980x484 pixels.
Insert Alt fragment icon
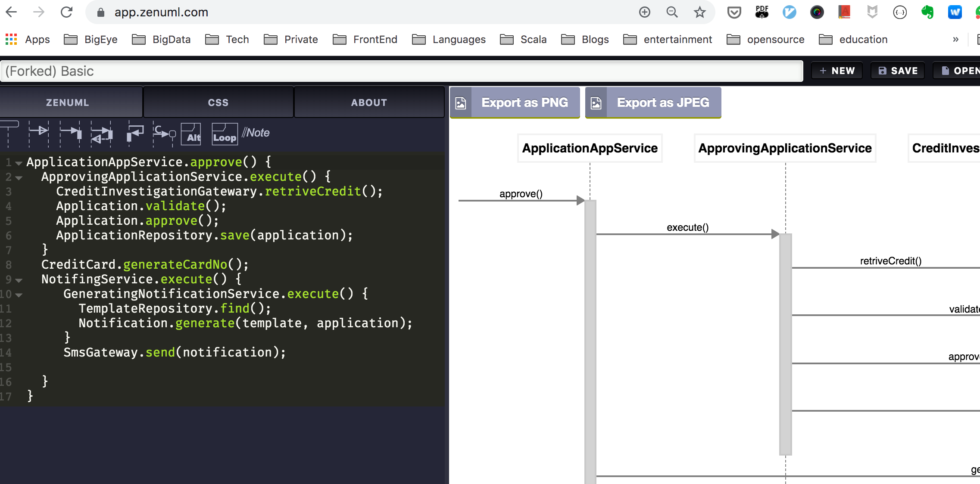coord(191,134)
